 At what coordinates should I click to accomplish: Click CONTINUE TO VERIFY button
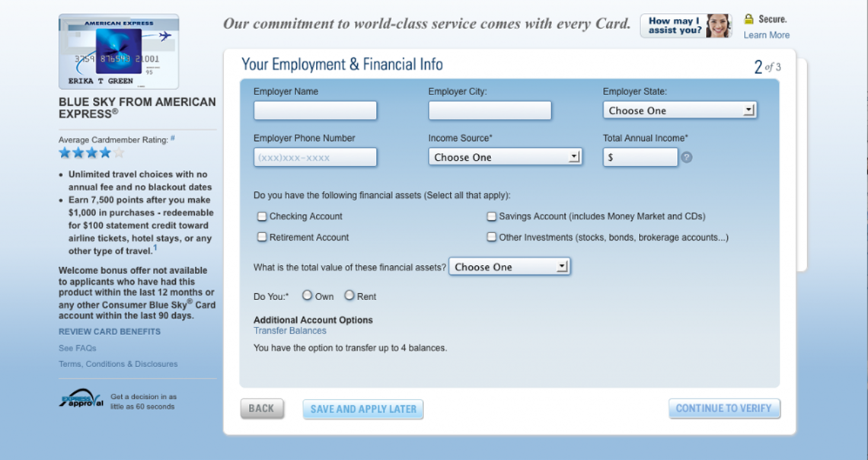pos(724,408)
